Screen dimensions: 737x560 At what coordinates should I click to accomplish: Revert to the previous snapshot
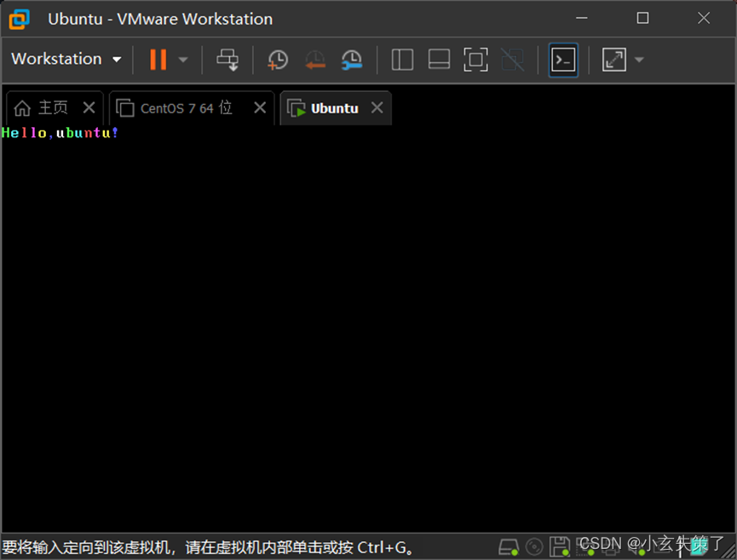315,61
